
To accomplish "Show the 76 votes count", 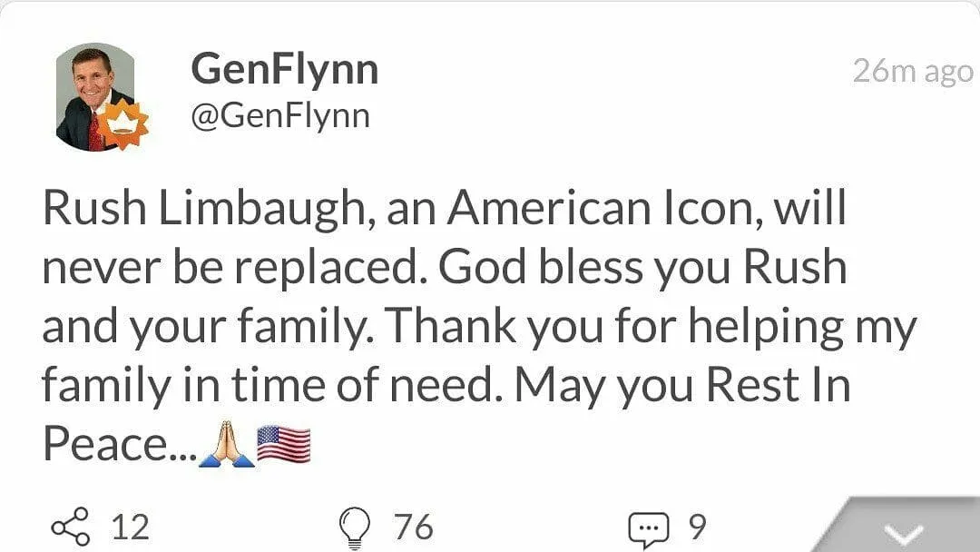I will [413, 527].
